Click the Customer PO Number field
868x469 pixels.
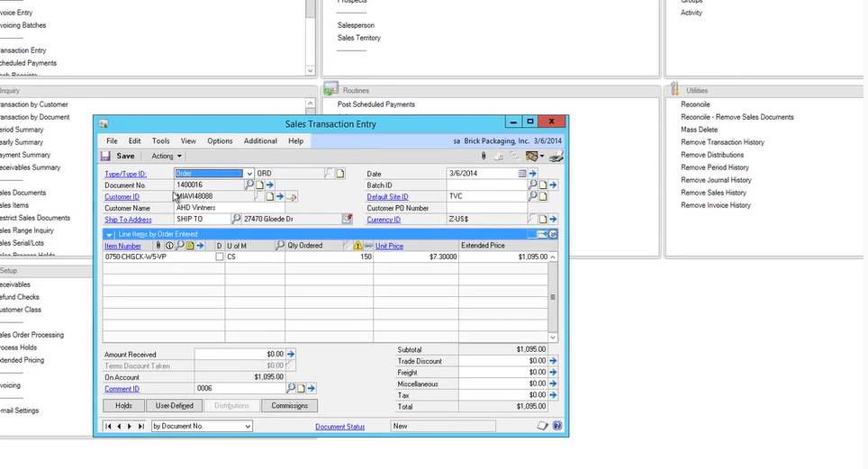pos(486,208)
